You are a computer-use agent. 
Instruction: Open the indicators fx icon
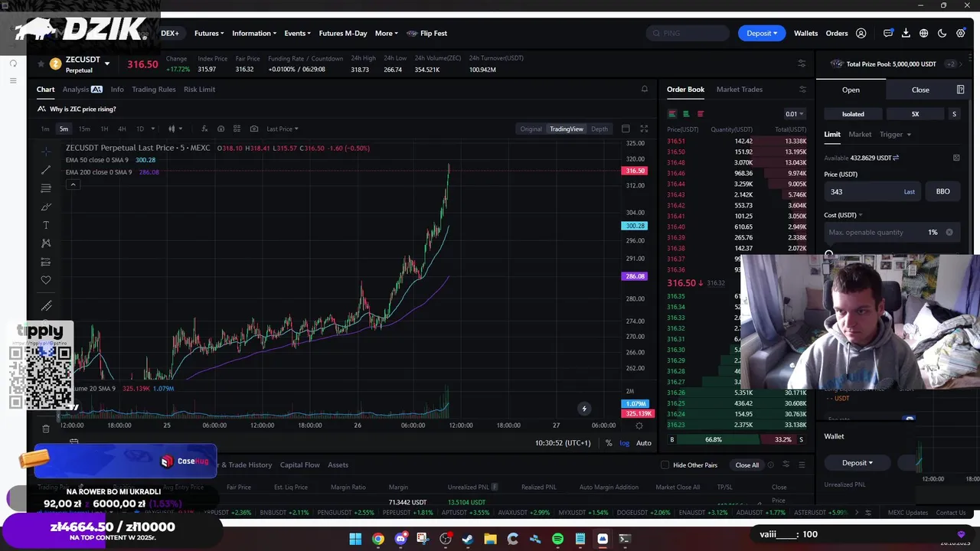pos(204,129)
